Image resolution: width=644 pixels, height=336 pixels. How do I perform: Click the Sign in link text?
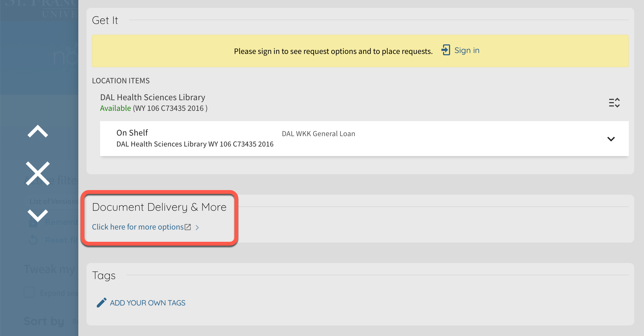coord(467,50)
